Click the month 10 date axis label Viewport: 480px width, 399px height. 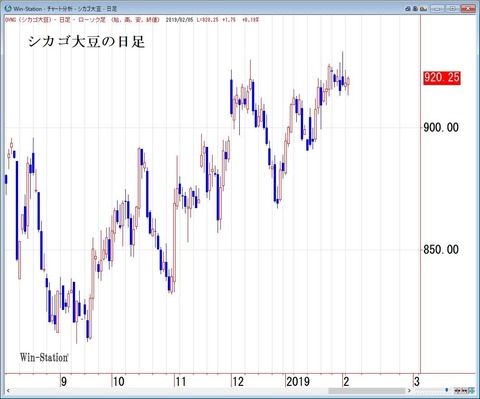119,381
